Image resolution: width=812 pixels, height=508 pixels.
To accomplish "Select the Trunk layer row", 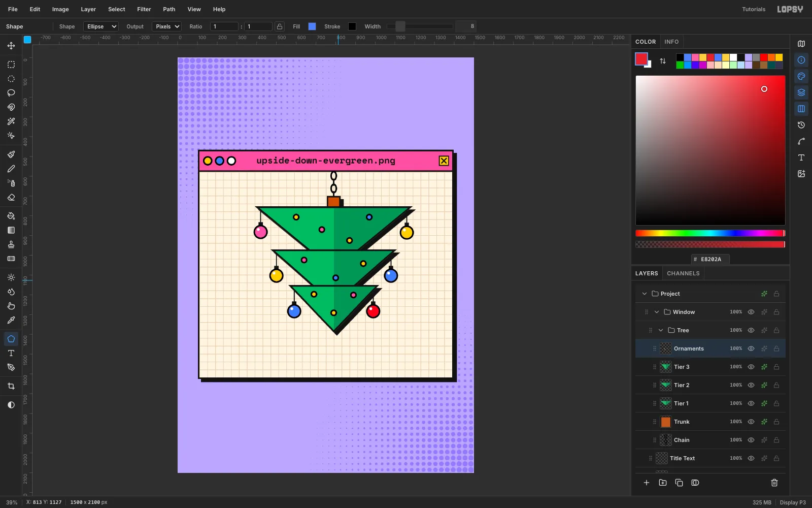I will click(x=710, y=422).
